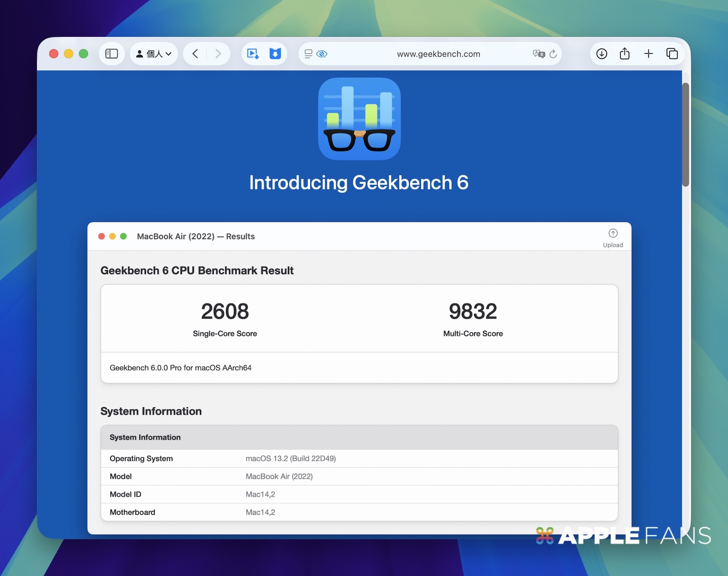Viewport: 728px width, 576px height.
Task: Click the green full-screen button of Safari
Action: tap(83, 54)
